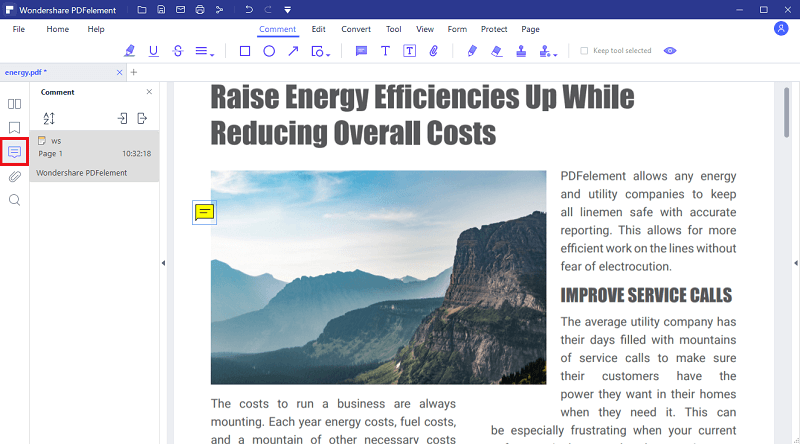Screen dimensions: 800x444
Task: Select the Strikethrough annotation tool
Action: 178,51
